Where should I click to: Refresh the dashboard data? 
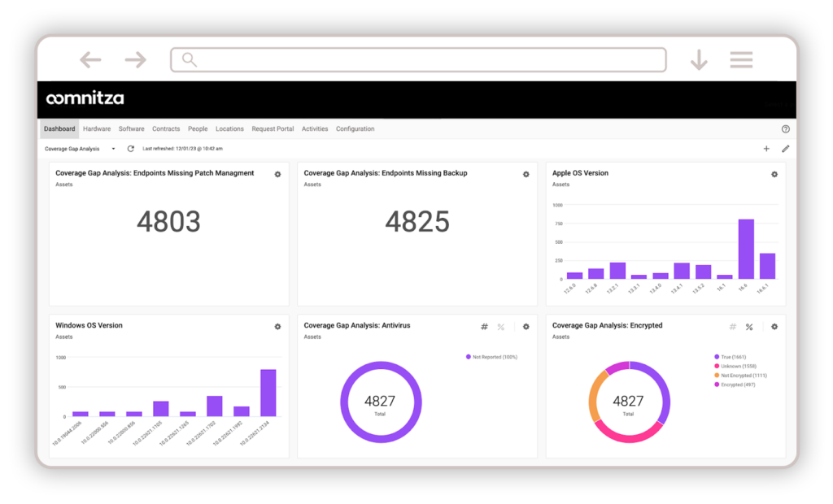(x=131, y=149)
